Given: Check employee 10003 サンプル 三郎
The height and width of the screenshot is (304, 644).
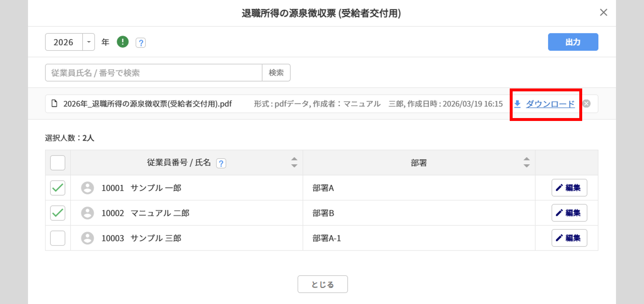Looking at the screenshot, I should tap(58, 238).
